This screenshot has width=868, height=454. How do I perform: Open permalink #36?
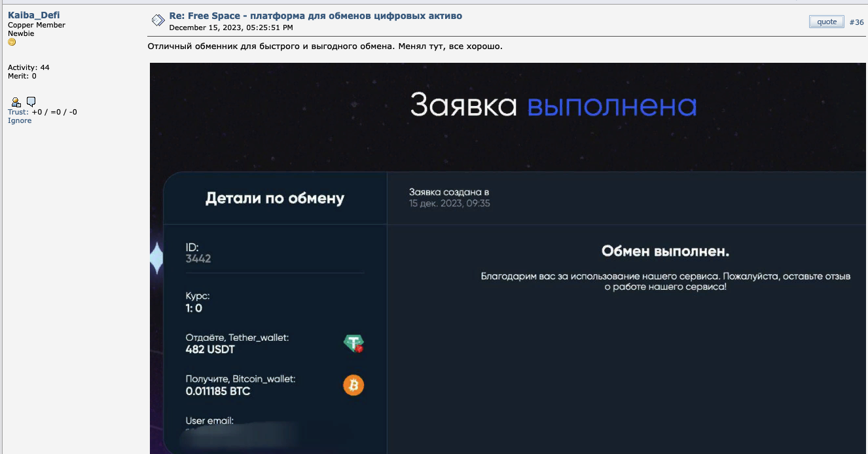point(856,22)
